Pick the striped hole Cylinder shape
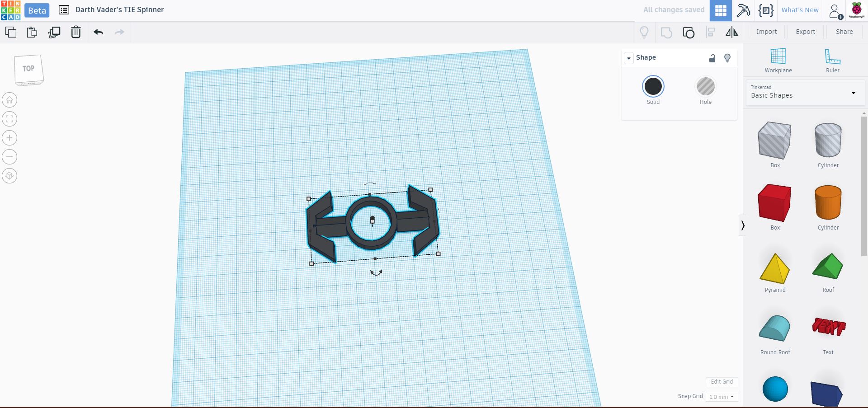The width and height of the screenshot is (868, 408). click(x=828, y=140)
